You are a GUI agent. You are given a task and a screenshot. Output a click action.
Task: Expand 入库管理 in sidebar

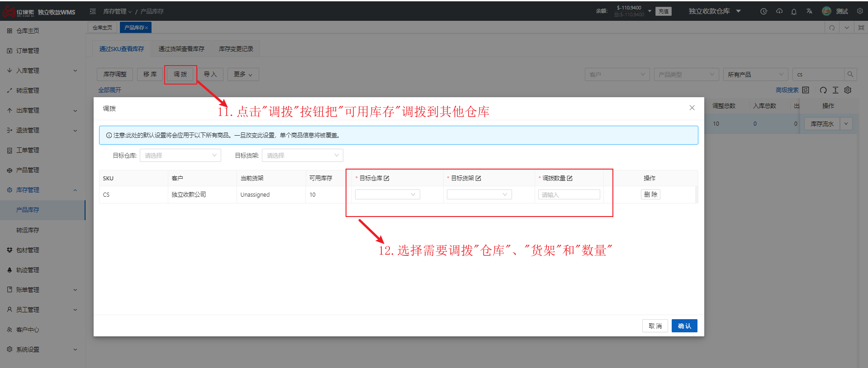[43, 71]
